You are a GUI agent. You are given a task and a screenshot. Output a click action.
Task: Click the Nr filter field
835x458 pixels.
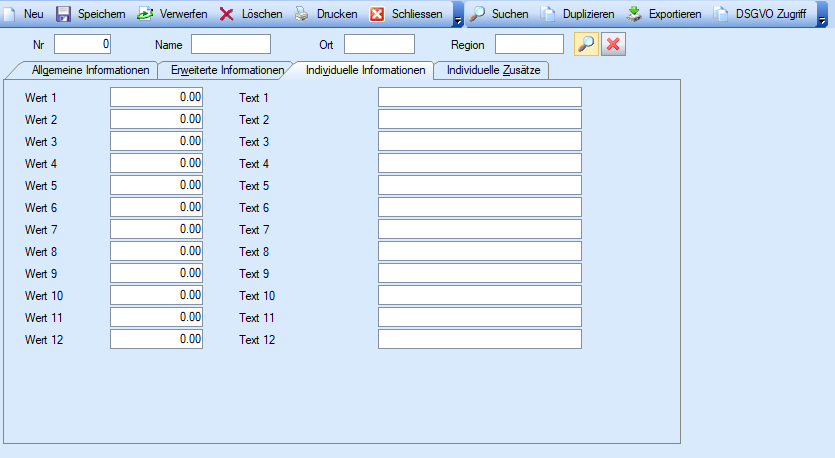(x=83, y=44)
